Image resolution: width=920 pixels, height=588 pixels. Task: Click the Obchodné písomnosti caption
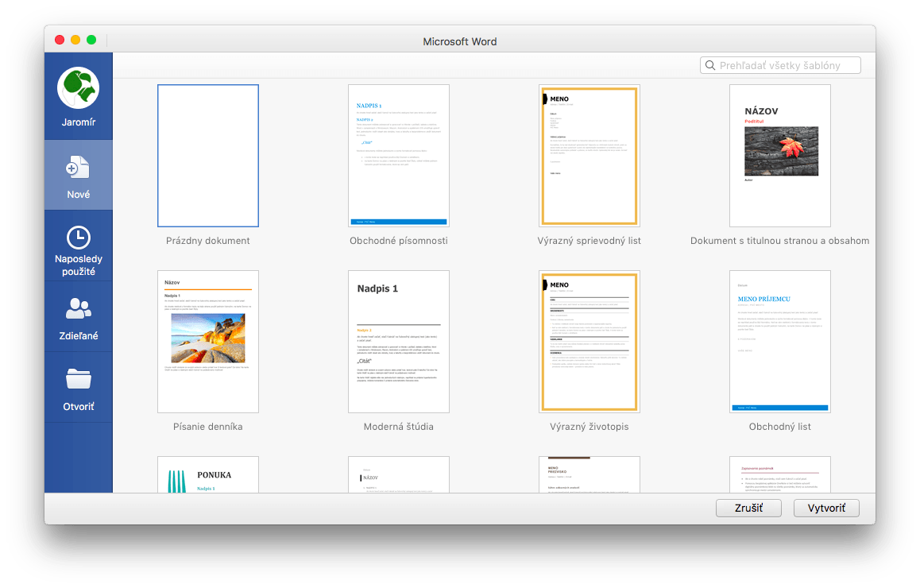398,241
